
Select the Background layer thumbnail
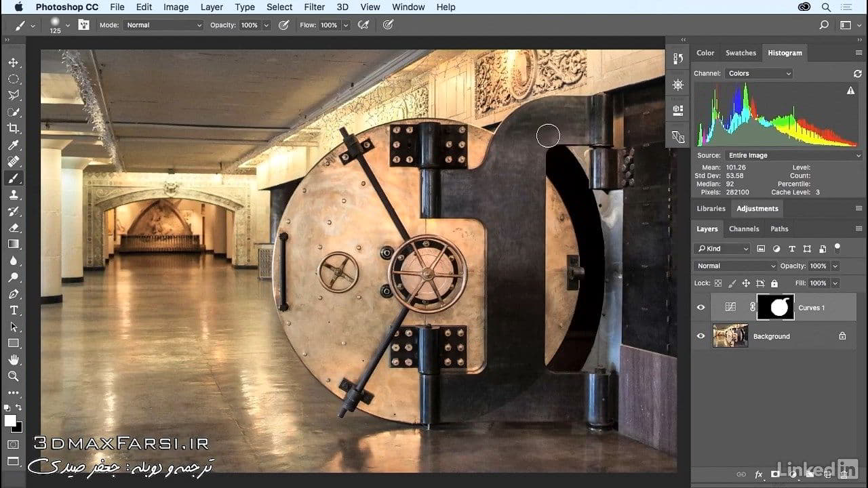pos(730,336)
